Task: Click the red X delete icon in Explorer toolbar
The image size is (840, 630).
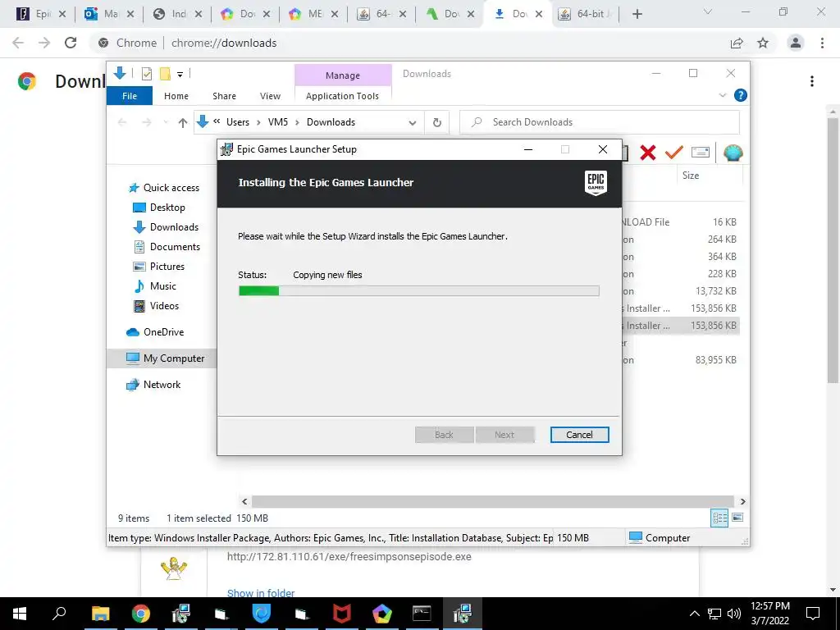Action: point(648,153)
